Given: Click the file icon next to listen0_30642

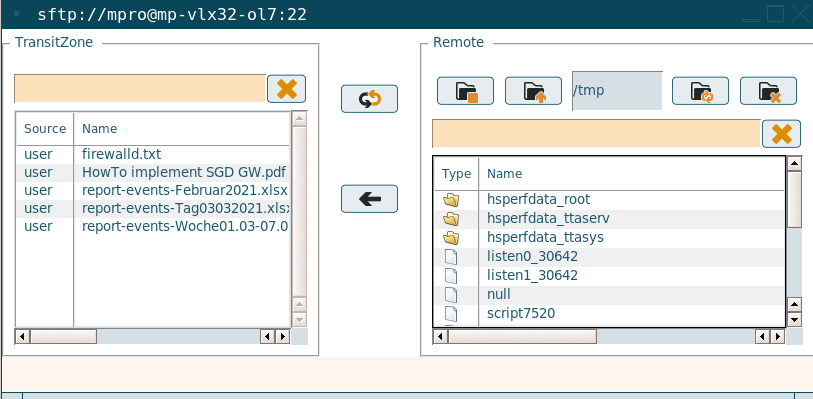Looking at the screenshot, I should (451, 256).
